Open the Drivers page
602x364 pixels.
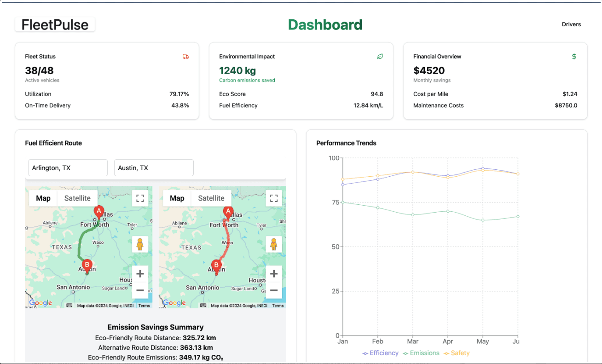point(571,24)
